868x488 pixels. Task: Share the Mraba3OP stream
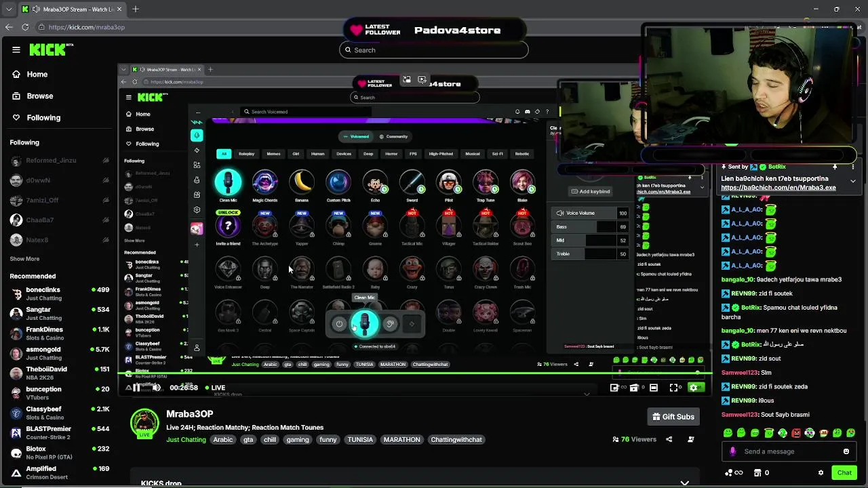pyautogui.click(x=669, y=439)
